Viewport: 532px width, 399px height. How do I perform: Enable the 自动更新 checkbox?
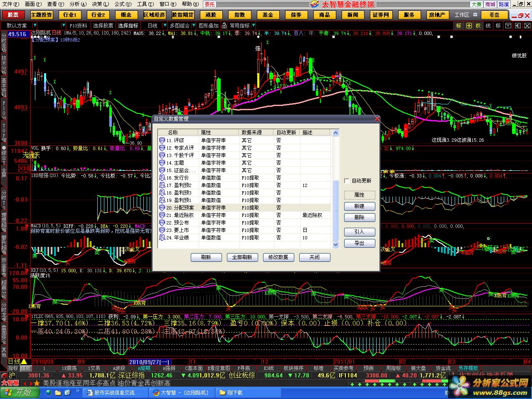click(347, 181)
